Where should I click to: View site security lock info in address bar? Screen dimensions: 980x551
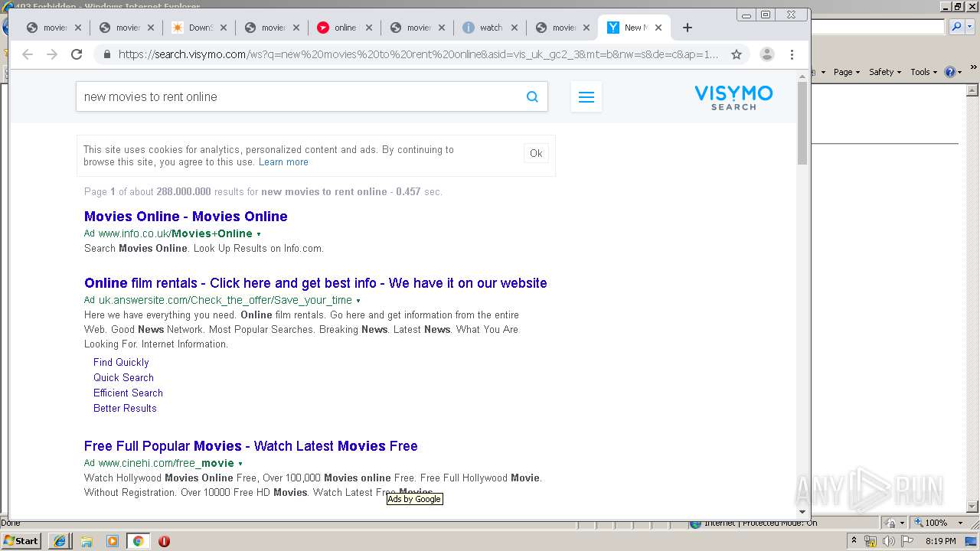(106, 54)
